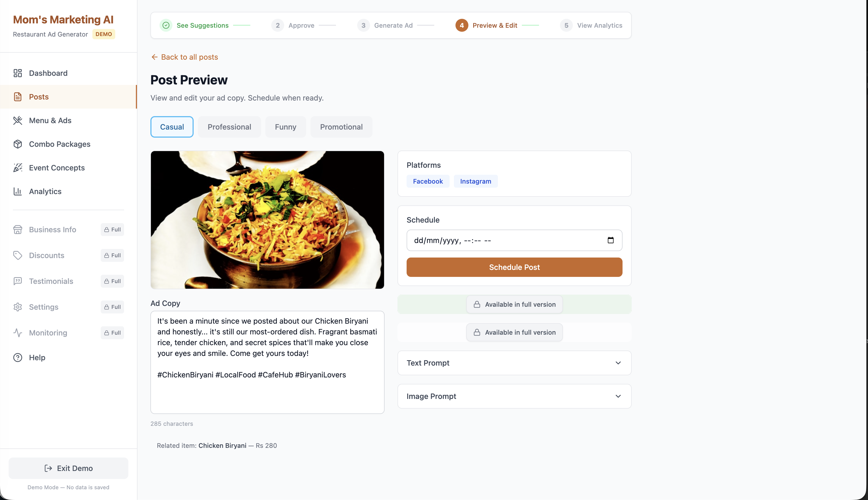Expand the Text Prompt section
This screenshot has width=868, height=500.
pos(514,363)
